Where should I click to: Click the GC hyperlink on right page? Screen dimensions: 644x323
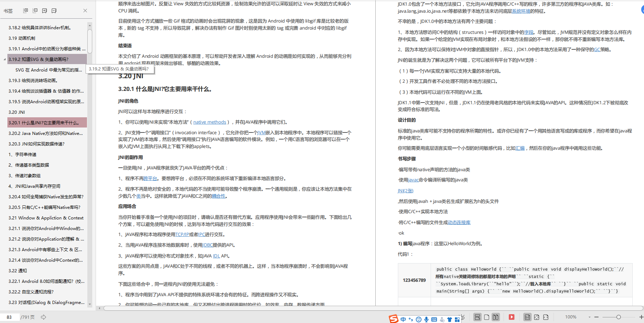pyautogui.click(x=597, y=49)
